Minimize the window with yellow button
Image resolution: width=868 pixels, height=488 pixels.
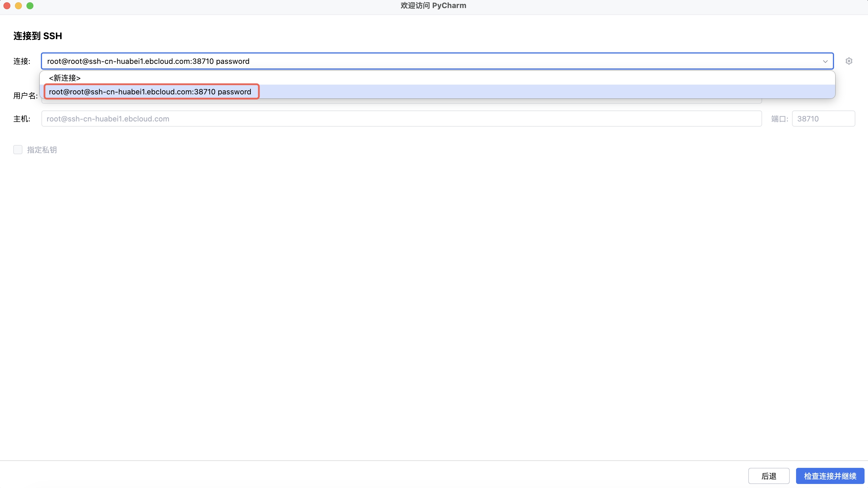(18, 6)
